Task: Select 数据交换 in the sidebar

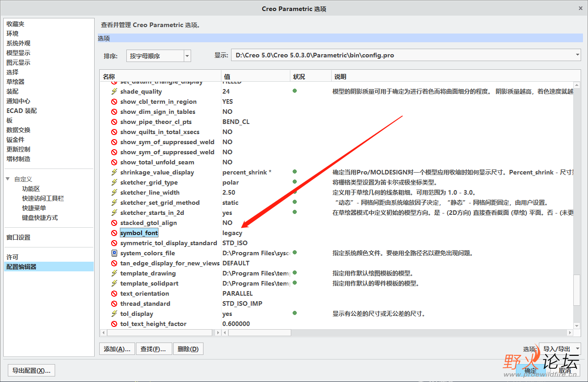Action: tap(18, 130)
